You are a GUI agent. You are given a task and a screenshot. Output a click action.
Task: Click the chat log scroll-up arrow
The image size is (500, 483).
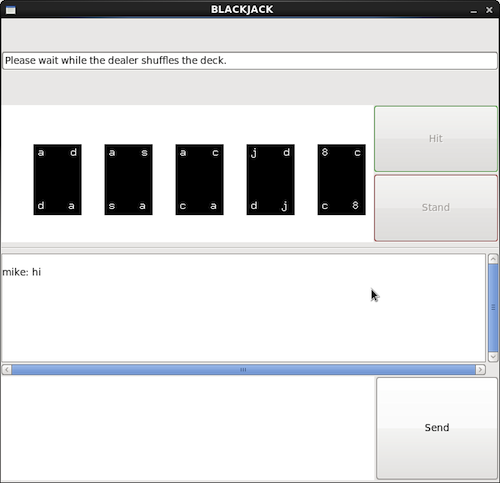click(493, 259)
